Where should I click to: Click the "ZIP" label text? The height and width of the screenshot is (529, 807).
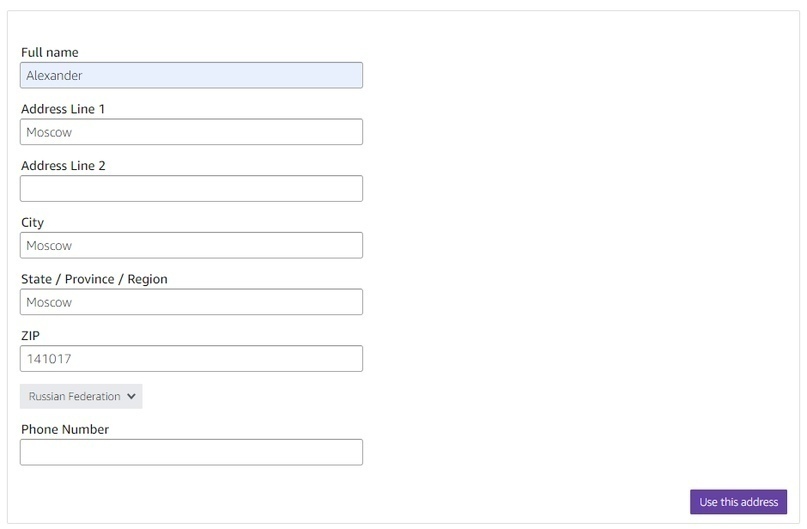tap(30, 336)
